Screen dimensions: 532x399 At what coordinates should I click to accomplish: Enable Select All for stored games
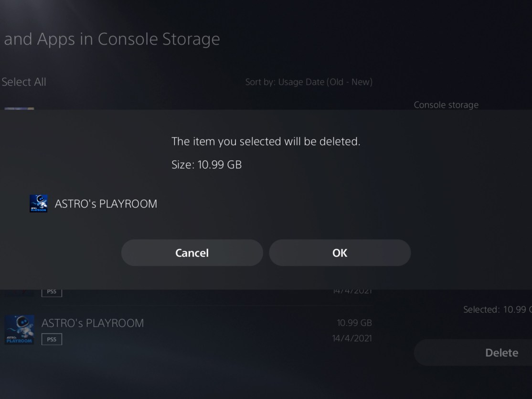[24, 82]
